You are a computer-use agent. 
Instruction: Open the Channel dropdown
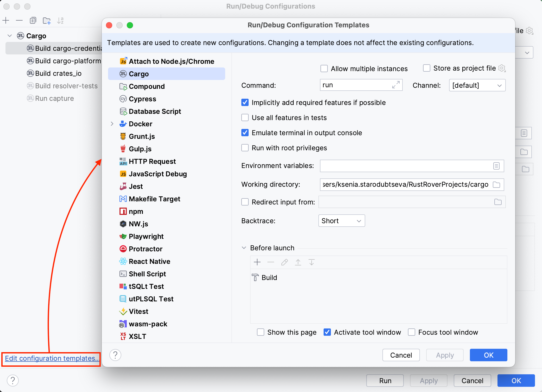tap(477, 85)
